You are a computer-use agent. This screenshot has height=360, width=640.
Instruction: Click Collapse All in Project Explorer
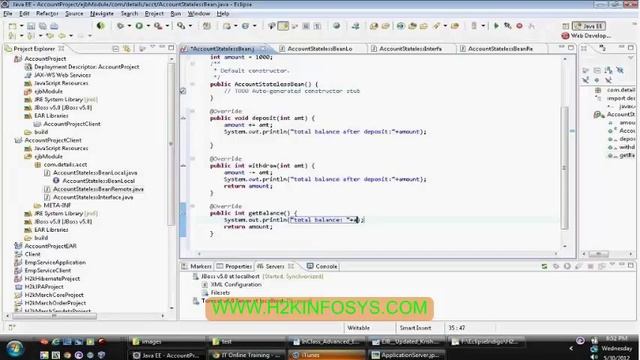(x=116, y=49)
